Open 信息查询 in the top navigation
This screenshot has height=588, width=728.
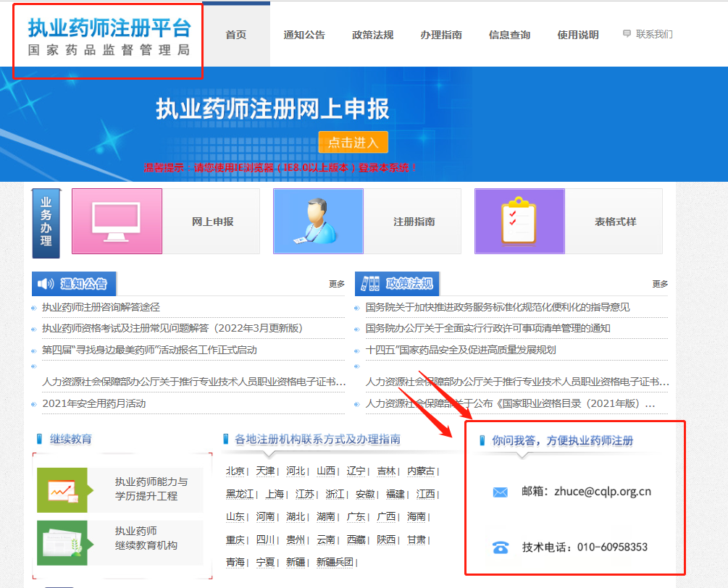[509, 35]
